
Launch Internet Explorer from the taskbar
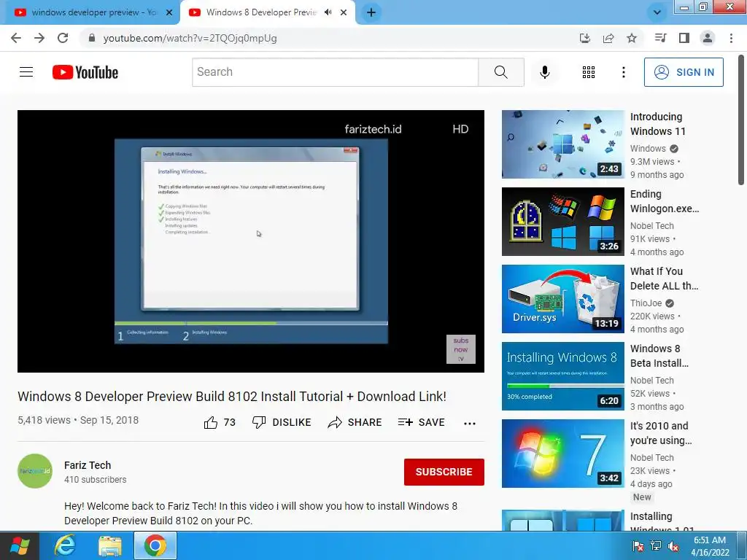click(x=64, y=545)
